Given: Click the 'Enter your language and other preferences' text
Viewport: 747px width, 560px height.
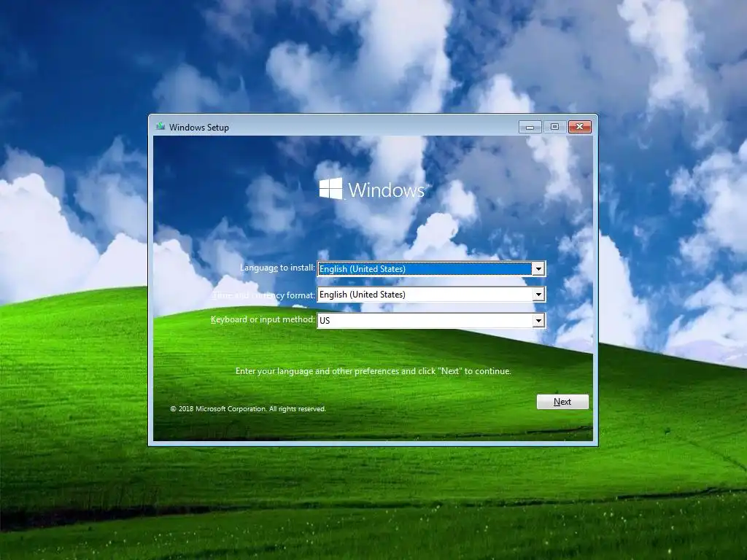Looking at the screenshot, I should click(373, 371).
